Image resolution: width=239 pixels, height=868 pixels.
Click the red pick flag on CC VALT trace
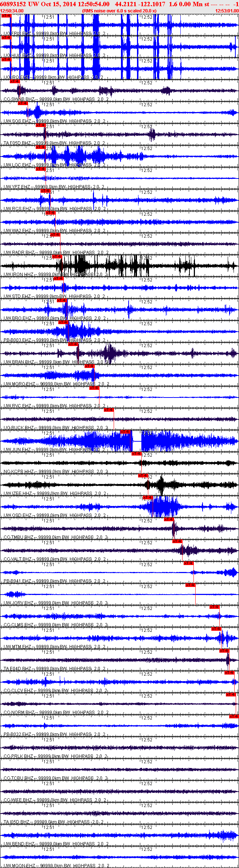pyautogui.click(x=177, y=541)
